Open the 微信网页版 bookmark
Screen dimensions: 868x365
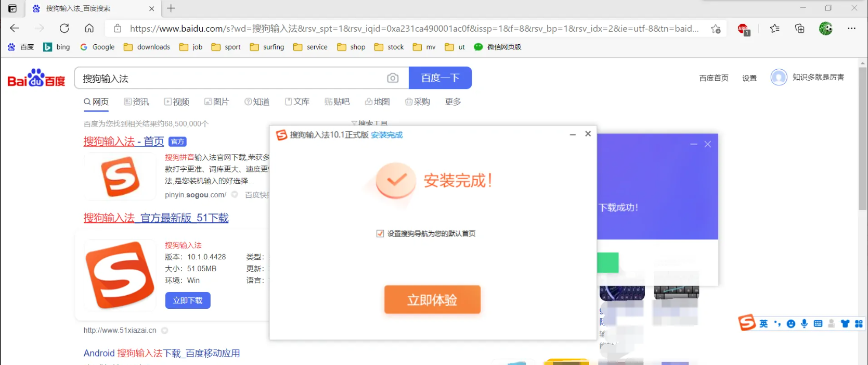point(498,47)
